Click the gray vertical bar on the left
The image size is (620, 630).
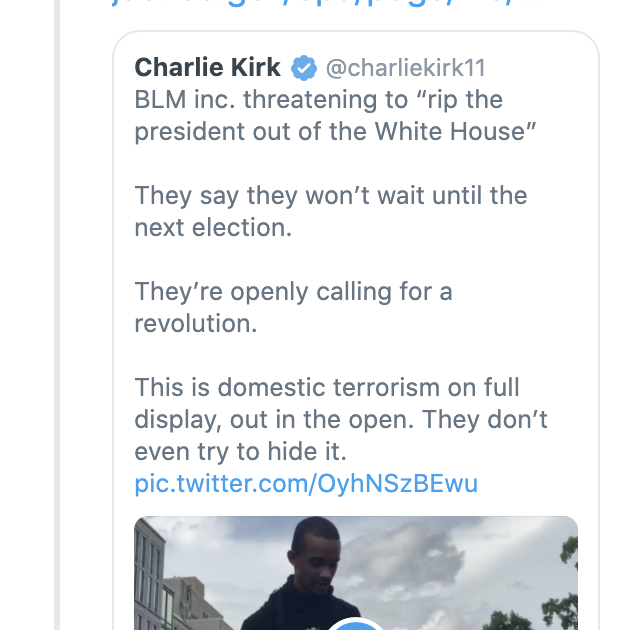tap(57, 320)
